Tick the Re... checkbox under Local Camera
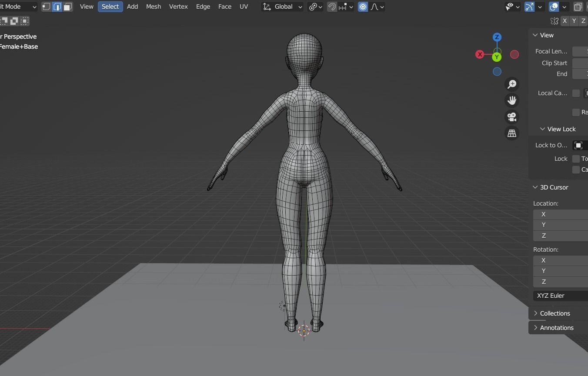This screenshot has width=588, height=376. (x=576, y=112)
